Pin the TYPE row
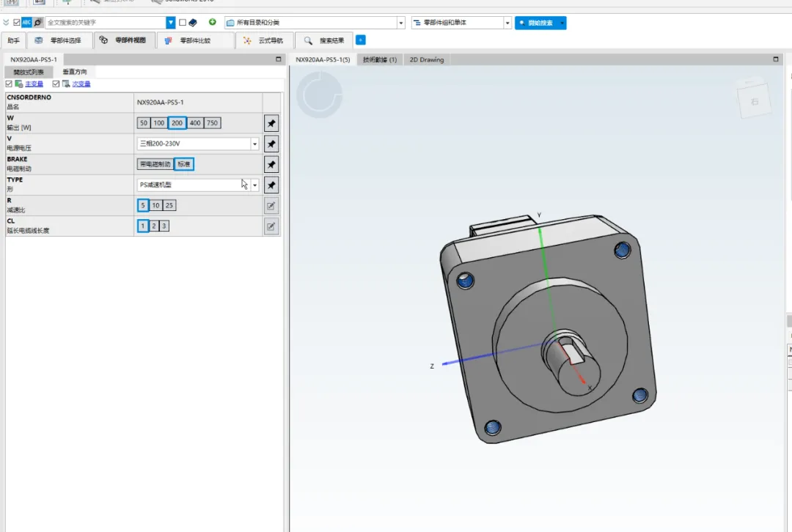 coord(271,185)
